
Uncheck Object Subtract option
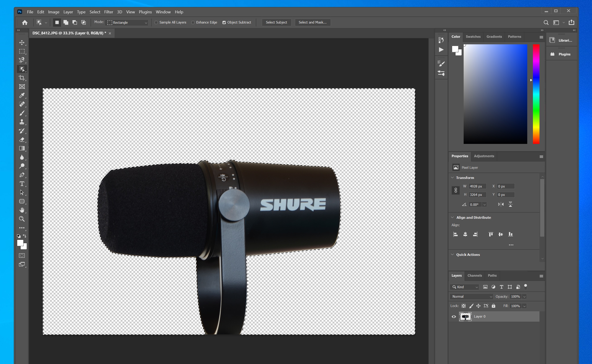[x=224, y=22]
